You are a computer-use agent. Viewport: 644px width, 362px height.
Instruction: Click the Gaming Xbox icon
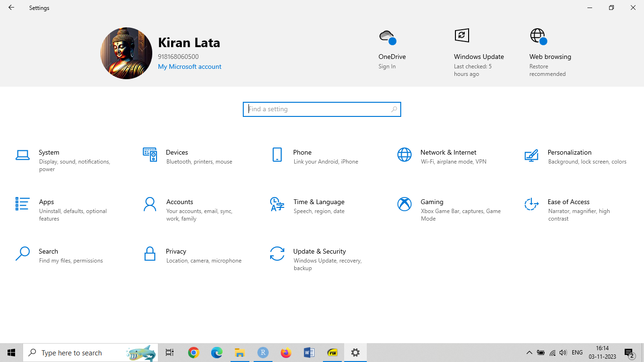[x=405, y=204]
